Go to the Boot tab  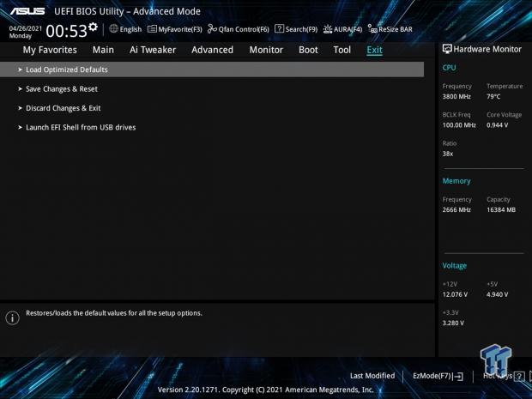click(308, 50)
